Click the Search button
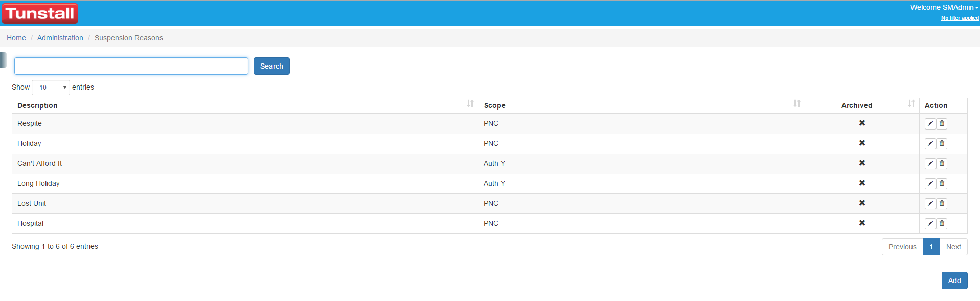The height and width of the screenshot is (301, 980). click(271, 66)
